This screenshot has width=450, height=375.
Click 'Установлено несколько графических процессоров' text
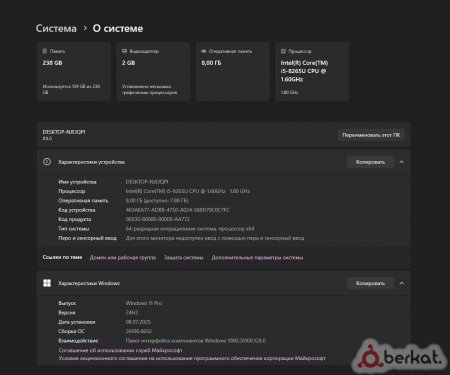tap(149, 89)
